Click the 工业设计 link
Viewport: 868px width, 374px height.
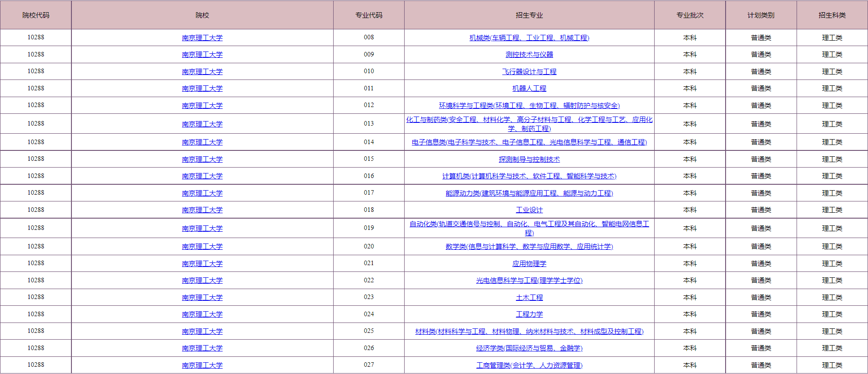(529, 210)
